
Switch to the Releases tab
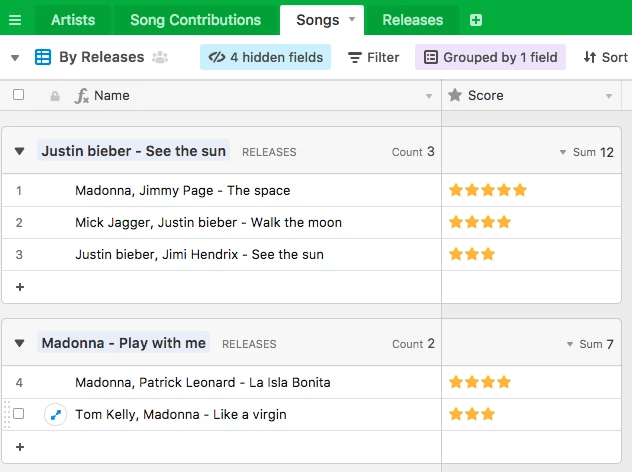tap(413, 20)
